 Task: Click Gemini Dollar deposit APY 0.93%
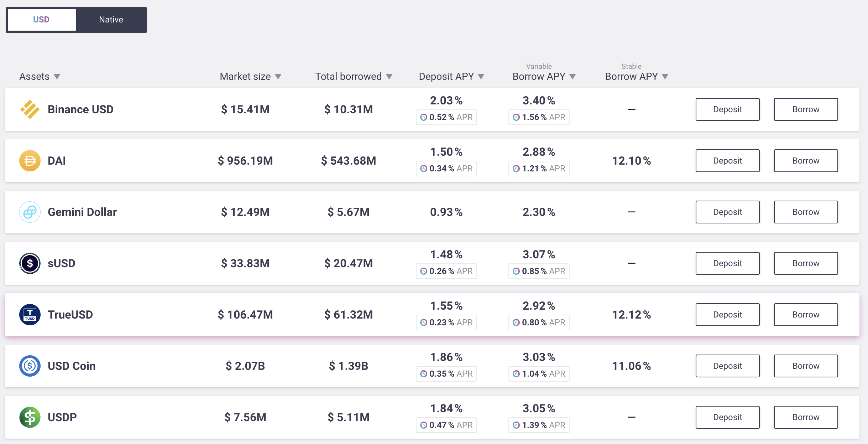446,212
